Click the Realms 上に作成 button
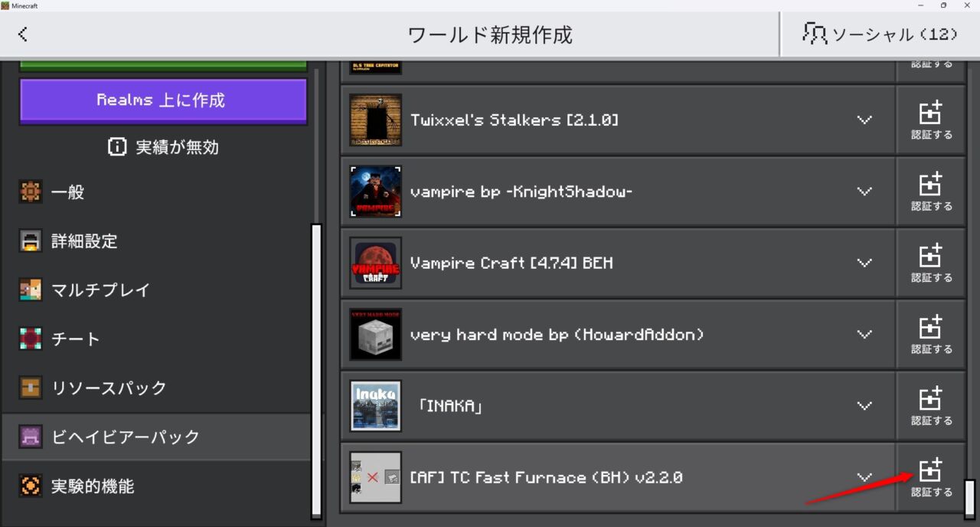980x527 pixels. click(x=163, y=100)
